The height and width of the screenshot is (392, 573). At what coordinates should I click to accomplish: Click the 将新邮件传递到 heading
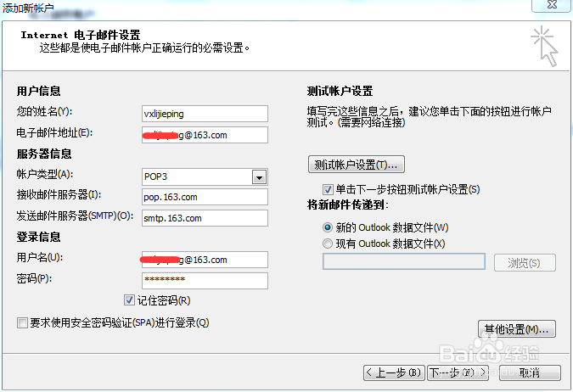pos(347,205)
